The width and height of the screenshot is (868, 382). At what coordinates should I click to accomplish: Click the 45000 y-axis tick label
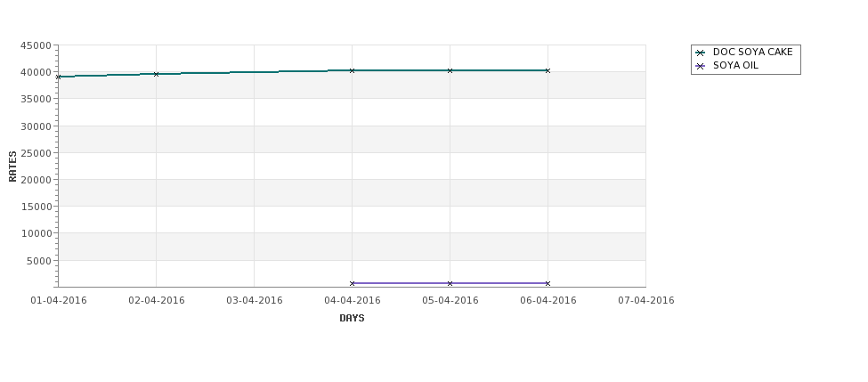(36, 45)
